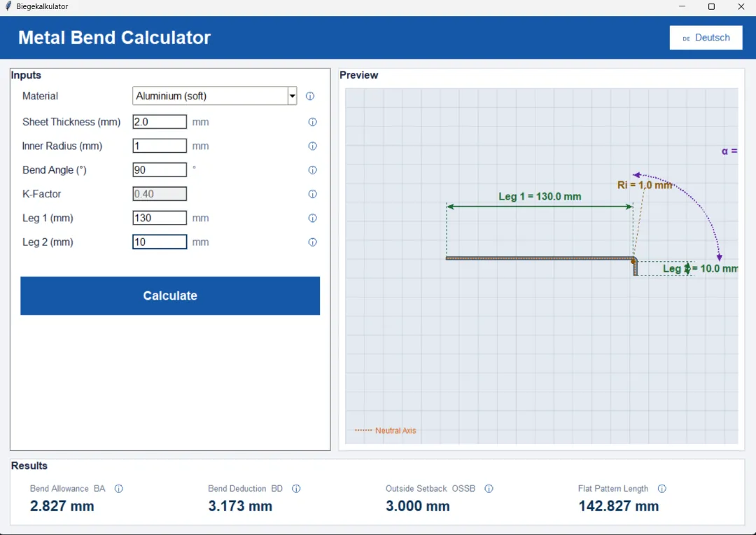Screen dimensions: 756x535
Task: Click the '3.000 mm' outside setback value
Action: click(417, 506)
